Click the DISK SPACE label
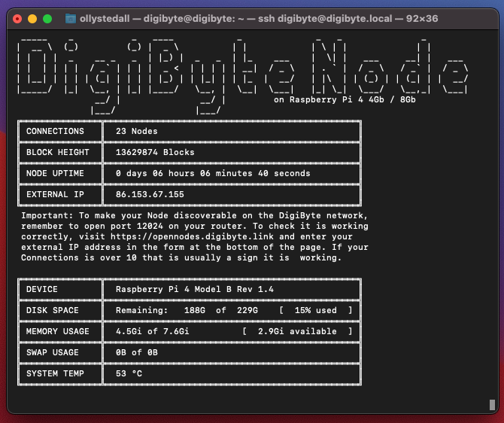The height and width of the screenshot is (423, 504). coord(53,310)
